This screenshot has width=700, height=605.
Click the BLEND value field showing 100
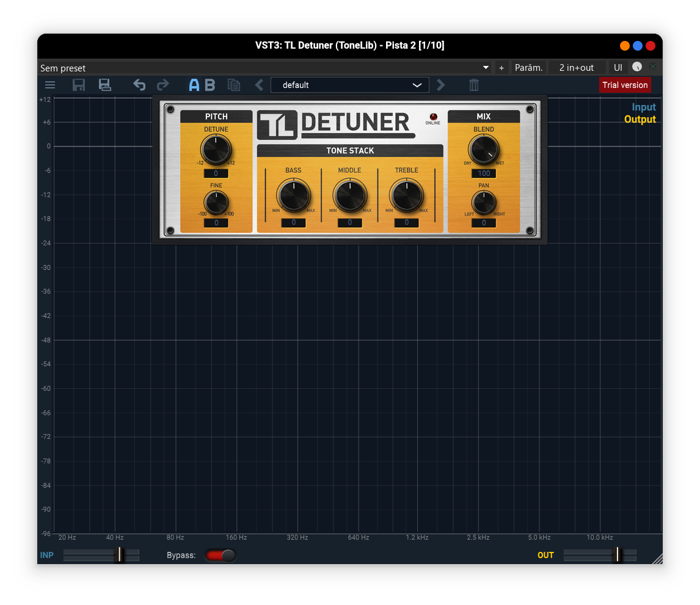(484, 173)
